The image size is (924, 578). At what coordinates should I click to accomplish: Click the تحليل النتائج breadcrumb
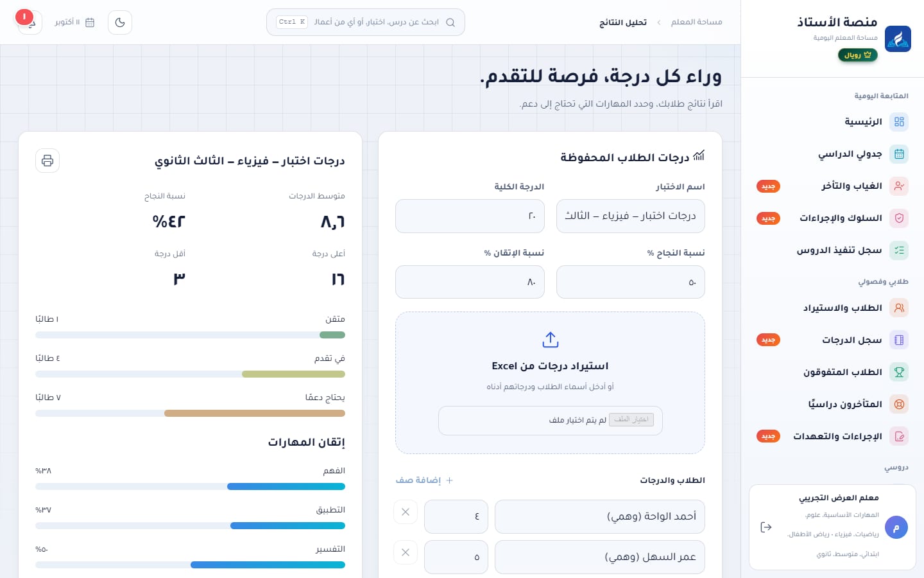tap(623, 22)
